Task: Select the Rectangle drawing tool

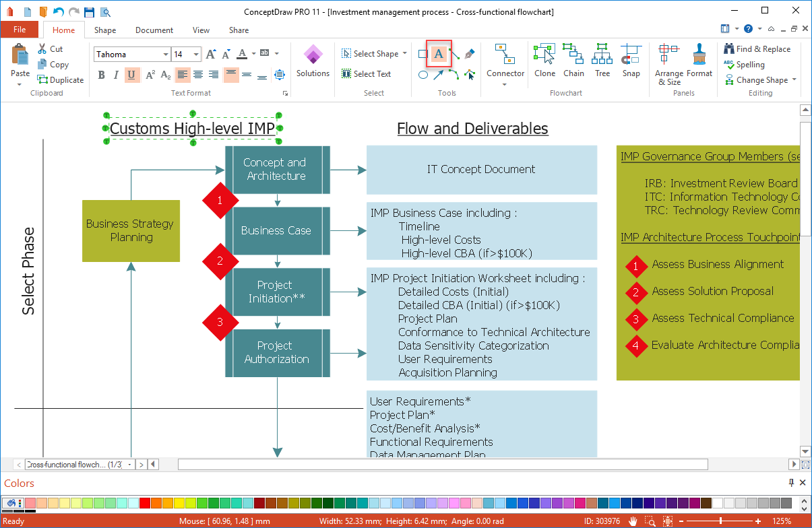Action: point(423,55)
